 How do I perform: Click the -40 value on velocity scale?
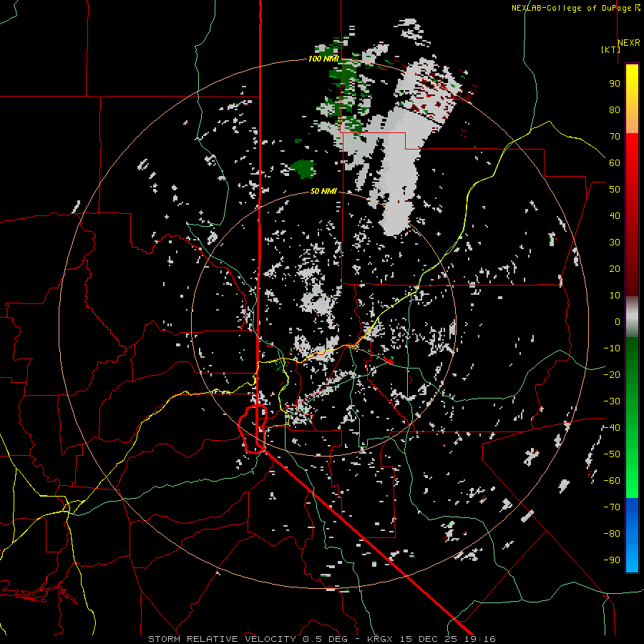point(612,428)
